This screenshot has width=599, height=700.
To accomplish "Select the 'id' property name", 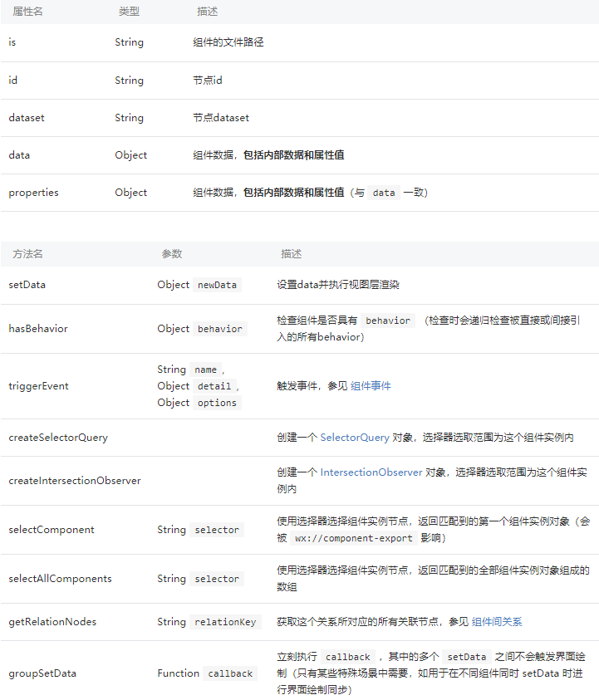I will tap(13, 81).
